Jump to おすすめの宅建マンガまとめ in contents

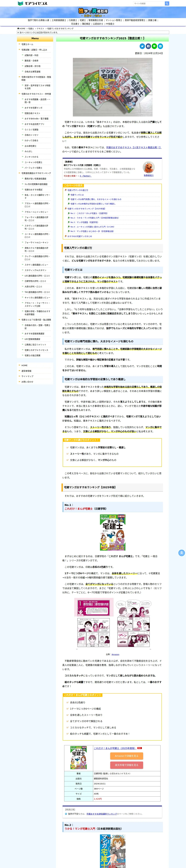point(79,236)
